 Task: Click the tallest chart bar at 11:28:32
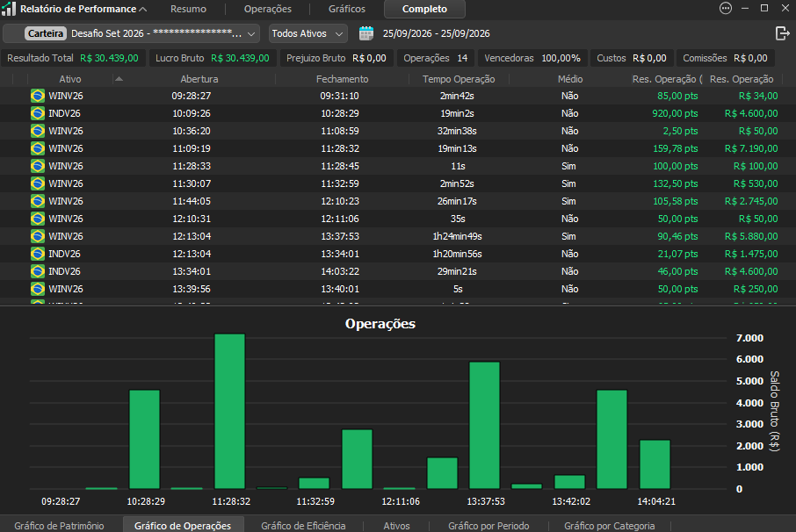[230, 411]
